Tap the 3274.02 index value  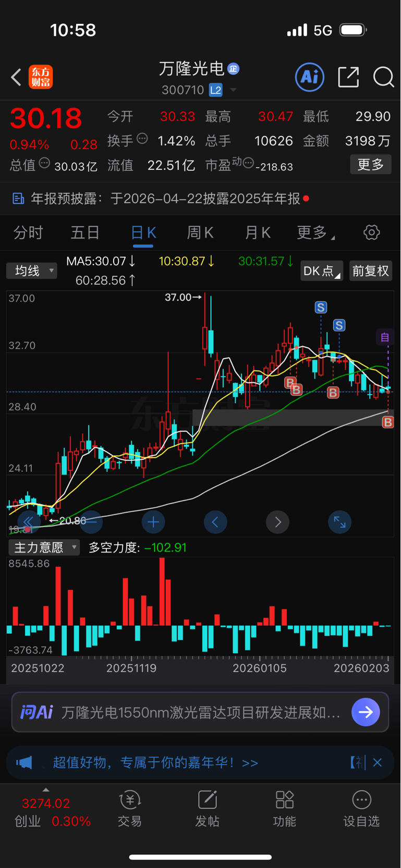pos(46,803)
